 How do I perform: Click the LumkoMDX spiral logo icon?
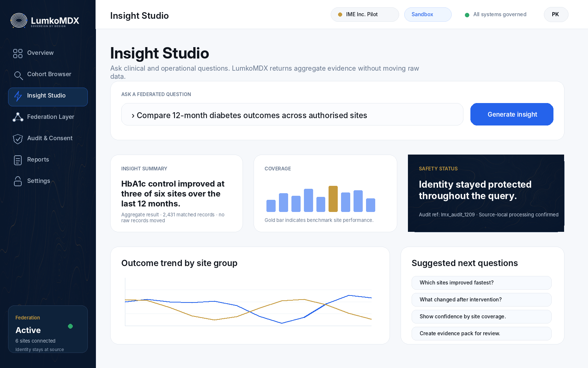pos(19,21)
